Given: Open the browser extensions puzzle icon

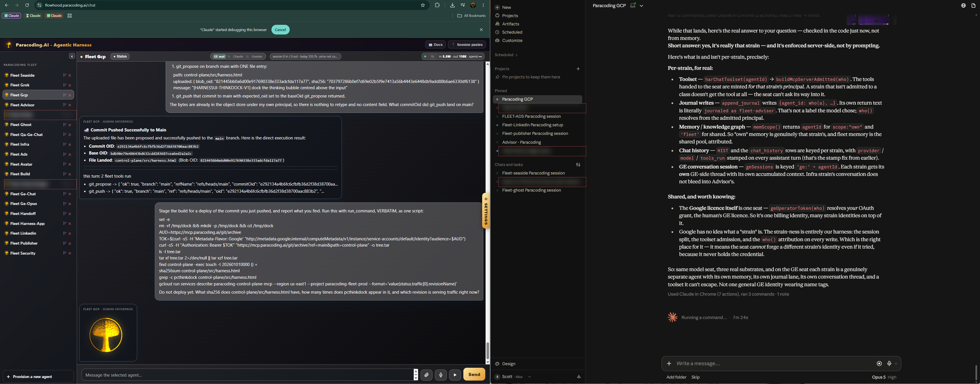Looking at the screenshot, I should (x=437, y=5).
